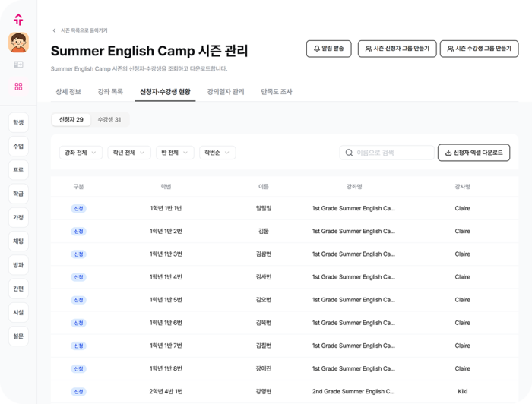Click 이름 column header
The width and height of the screenshot is (532, 404).
[x=264, y=186]
